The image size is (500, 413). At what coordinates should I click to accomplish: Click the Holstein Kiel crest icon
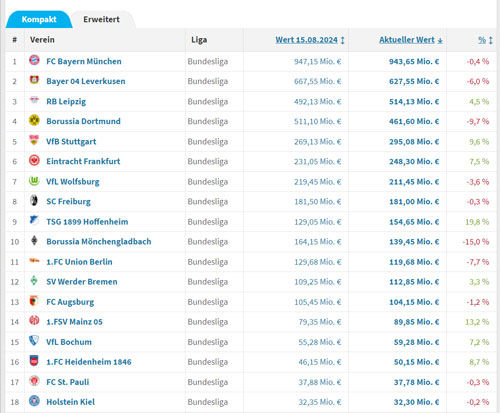click(34, 401)
